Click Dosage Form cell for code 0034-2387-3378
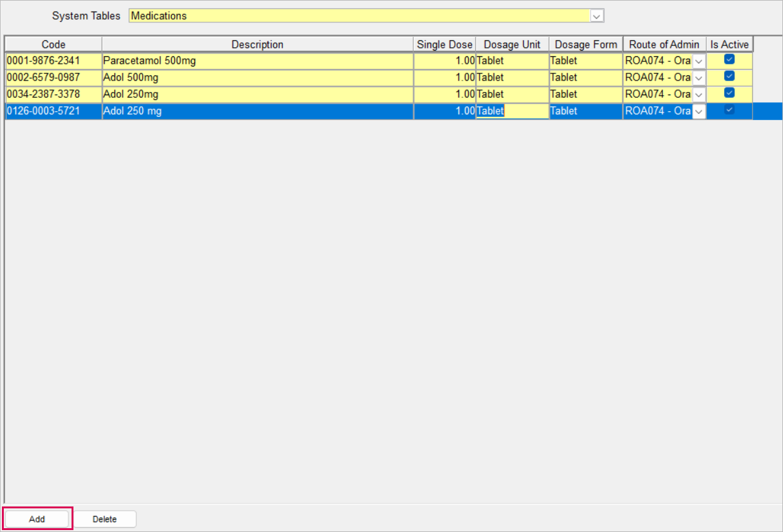The height and width of the screenshot is (532, 783). point(586,94)
